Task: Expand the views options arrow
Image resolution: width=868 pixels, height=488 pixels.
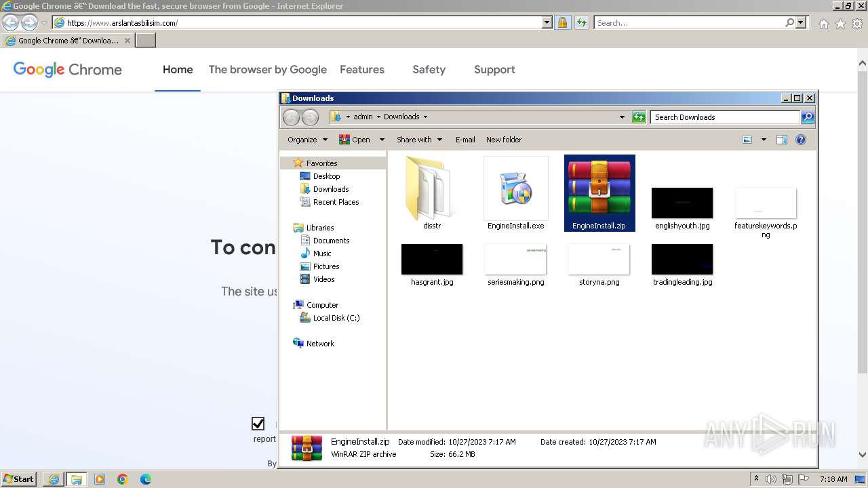Action: [x=764, y=140]
